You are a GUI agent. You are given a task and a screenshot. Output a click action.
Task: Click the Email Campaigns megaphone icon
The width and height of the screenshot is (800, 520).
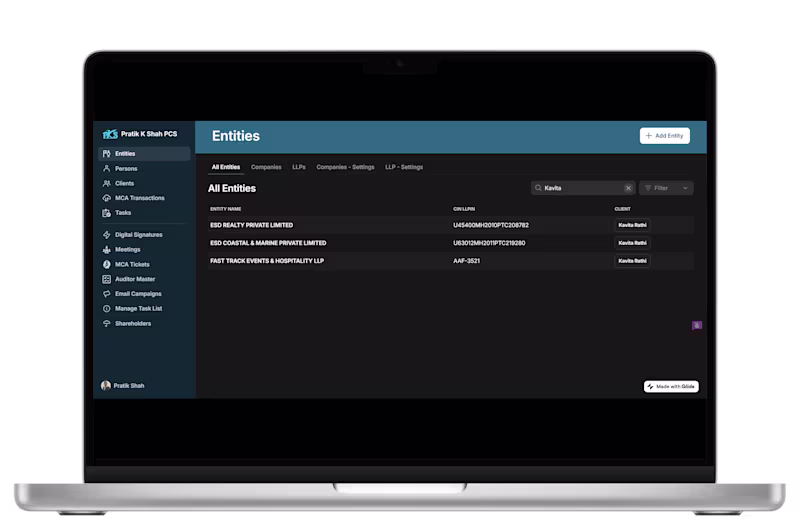pos(107,294)
